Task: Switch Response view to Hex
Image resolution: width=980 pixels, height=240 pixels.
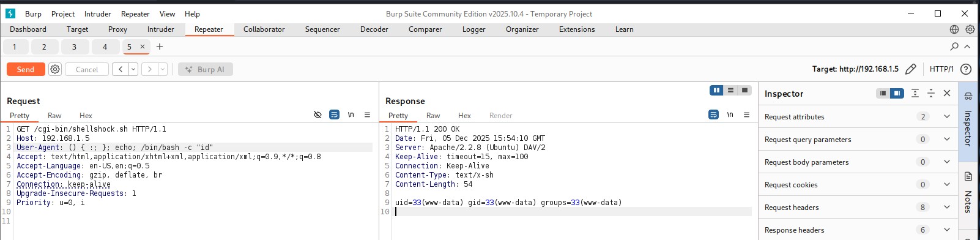Action: [464, 115]
